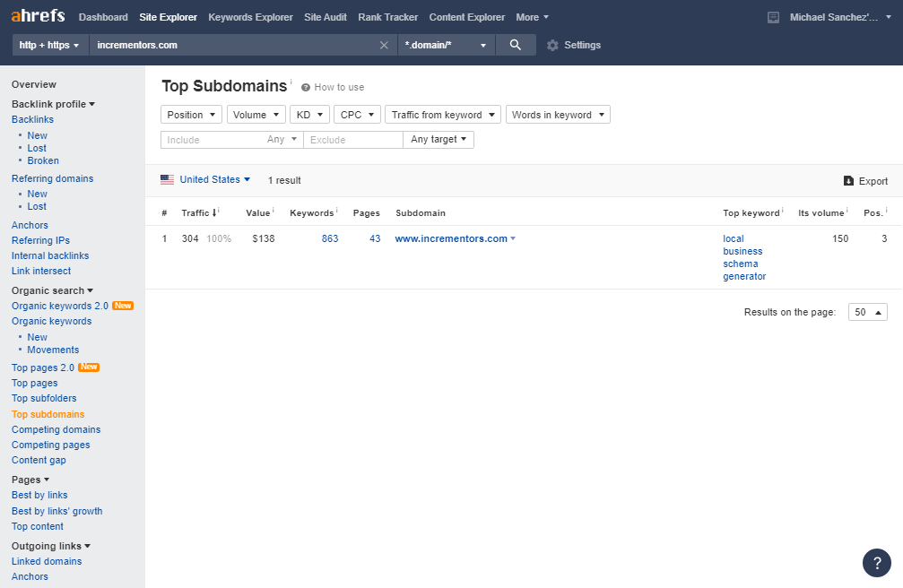Open the 43 pages link

tap(375, 238)
